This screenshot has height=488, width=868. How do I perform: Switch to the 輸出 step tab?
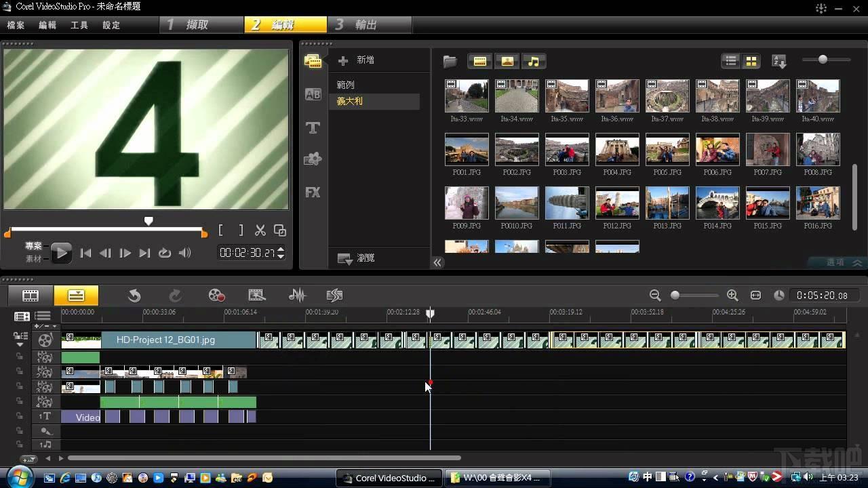point(366,25)
